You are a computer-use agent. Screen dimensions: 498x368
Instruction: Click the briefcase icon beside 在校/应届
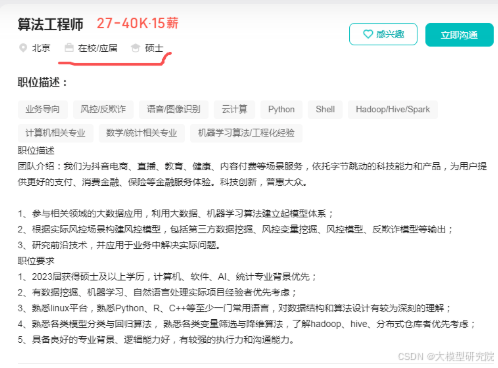coord(69,48)
